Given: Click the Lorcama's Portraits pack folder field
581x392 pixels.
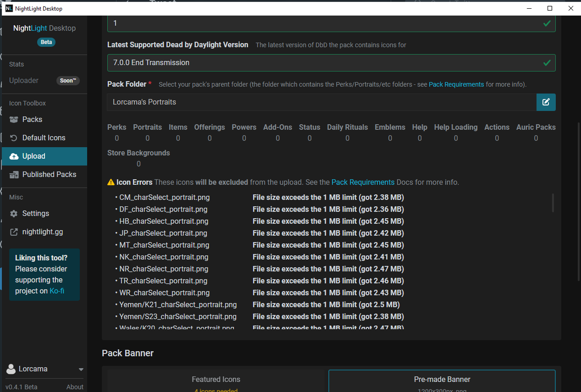Looking at the screenshot, I should tap(321, 102).
